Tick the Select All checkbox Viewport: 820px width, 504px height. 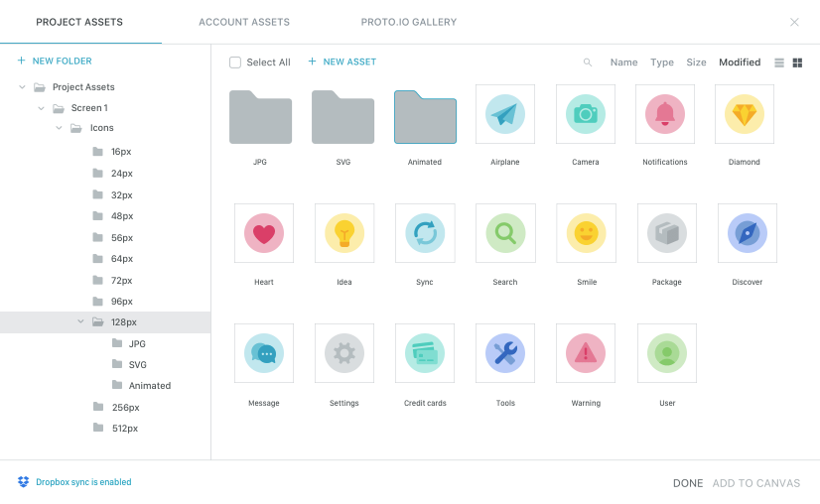point(235,63)
